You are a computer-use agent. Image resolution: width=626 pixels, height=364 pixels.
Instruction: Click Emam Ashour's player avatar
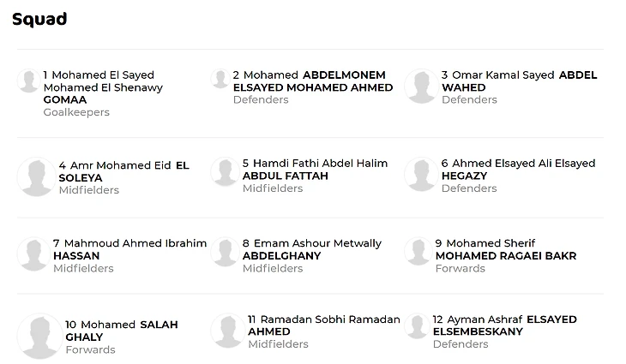point(225,252)
